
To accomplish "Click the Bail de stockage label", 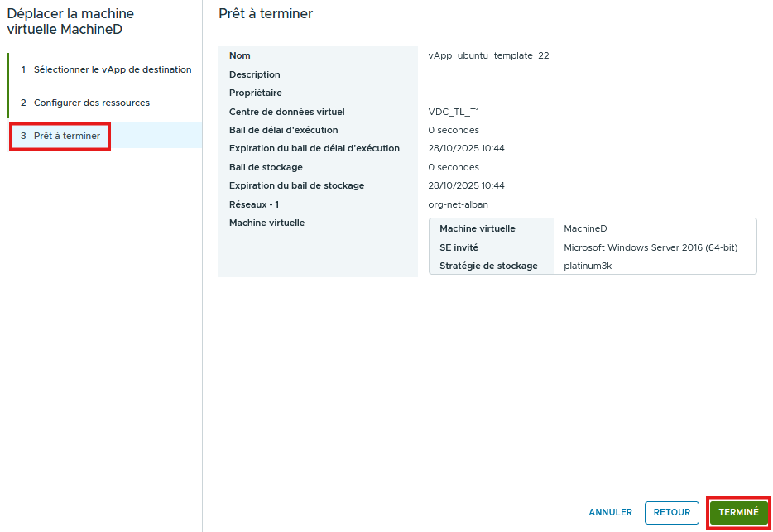I will coord(266,167).
